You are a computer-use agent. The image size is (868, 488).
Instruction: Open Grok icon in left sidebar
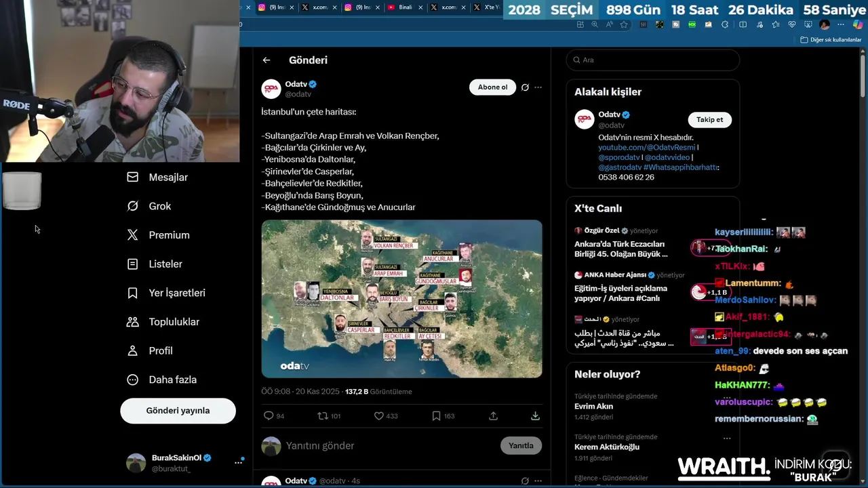133,206
